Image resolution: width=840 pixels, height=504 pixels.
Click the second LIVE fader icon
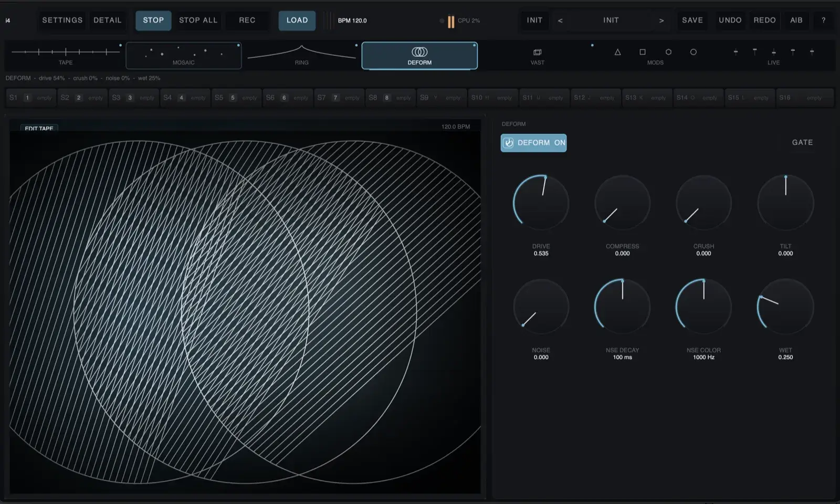(x=754, y=52)
